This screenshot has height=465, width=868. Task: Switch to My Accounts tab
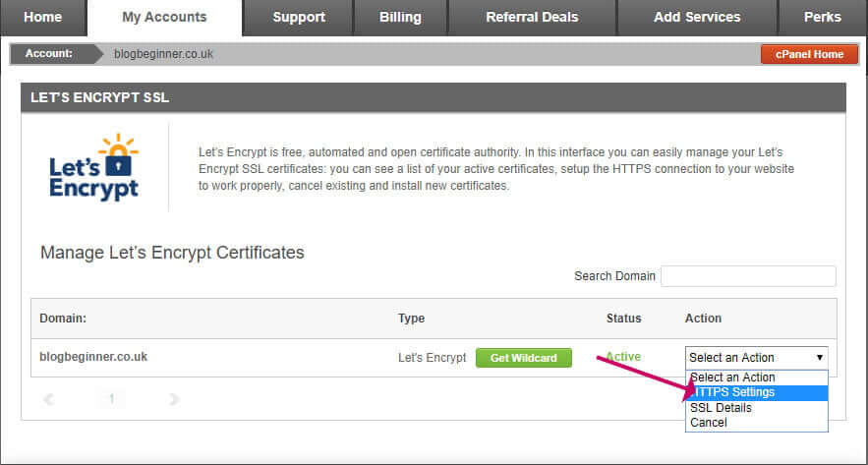pyautogui.click(x=164, y=17)
